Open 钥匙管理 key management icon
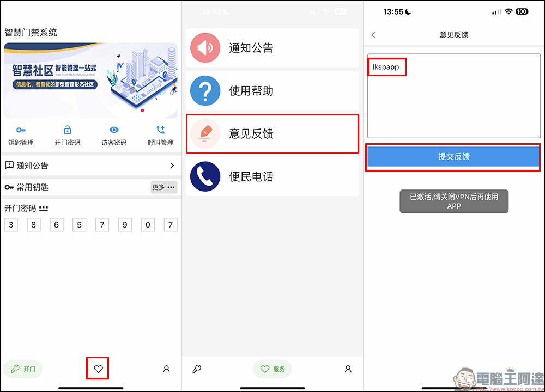The image size is (545, 392). (x=21, y=130)
